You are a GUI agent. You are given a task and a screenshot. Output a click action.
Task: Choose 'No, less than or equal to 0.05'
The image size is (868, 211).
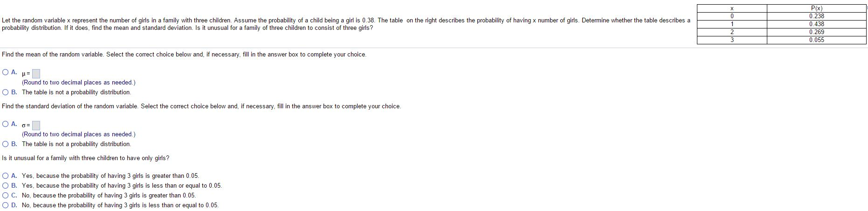5,205
